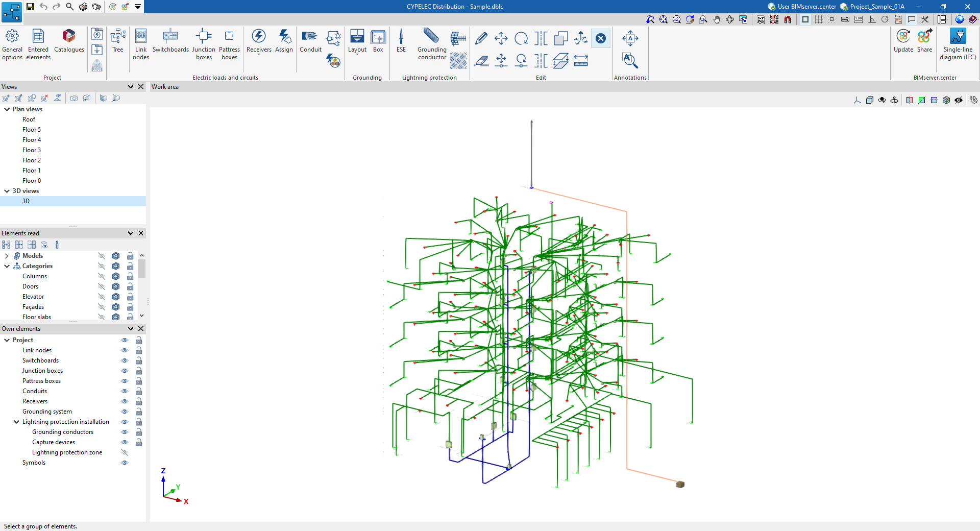Viewport: 980px width, 531px height.
Task: Click the Share button
Action: tap(924, 41)
